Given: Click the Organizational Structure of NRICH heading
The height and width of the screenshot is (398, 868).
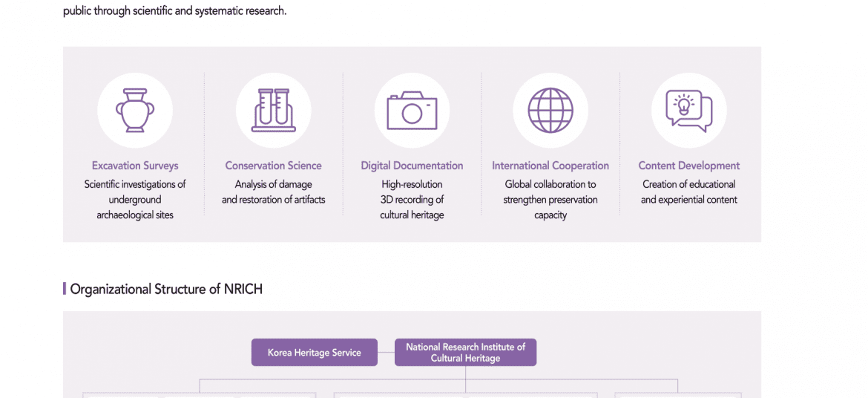Looking at the screenshot, I should click(x=166, y=289).
